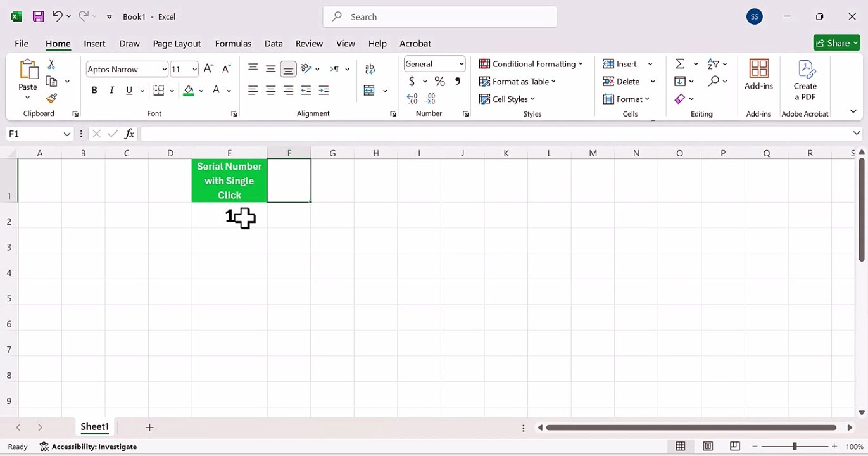The width and height of the screenshot is (868, 456).
Task: Click the Orientation text-angle icon
Action: pos(306,68)
